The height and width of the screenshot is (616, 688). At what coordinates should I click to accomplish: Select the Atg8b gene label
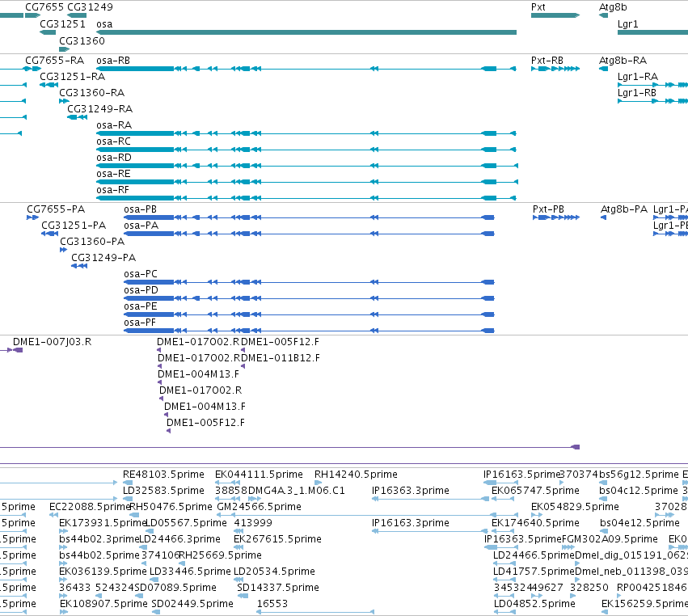tap(613, 7)
